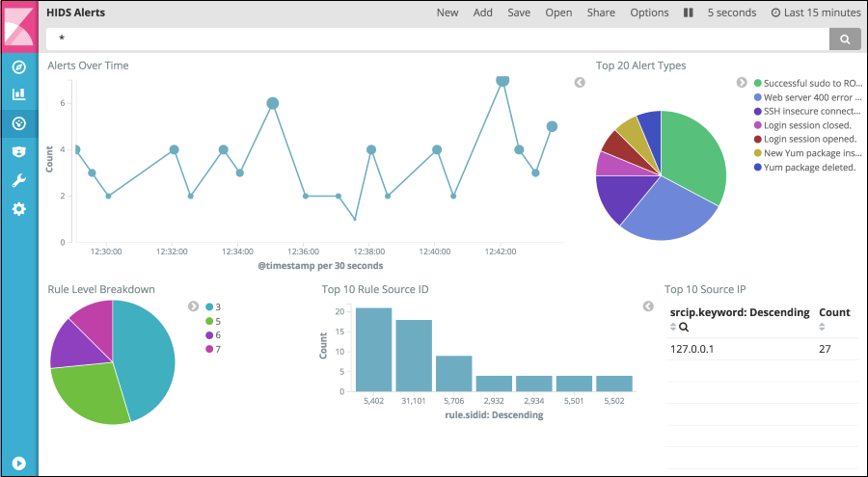The height and width of the screenshot is (477, 868).
Task: Collapse the Top 20 Alert Types legend
Action: [742, 83]
